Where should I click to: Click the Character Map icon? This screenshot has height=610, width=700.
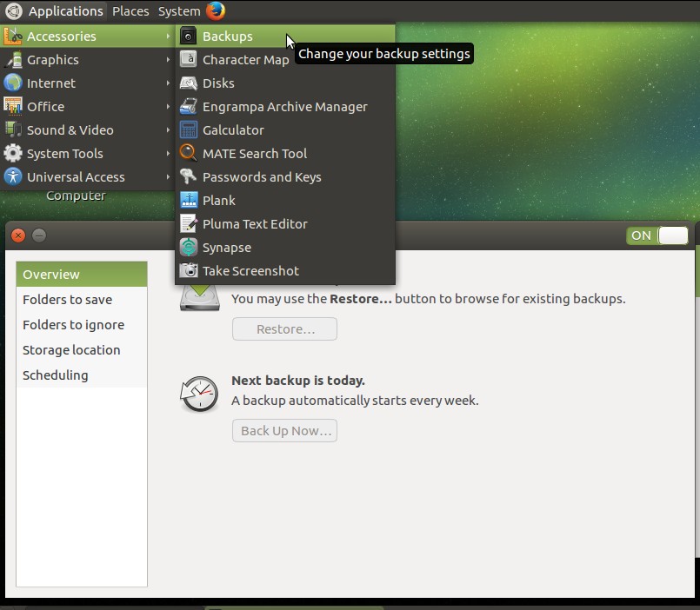(189, 59)
